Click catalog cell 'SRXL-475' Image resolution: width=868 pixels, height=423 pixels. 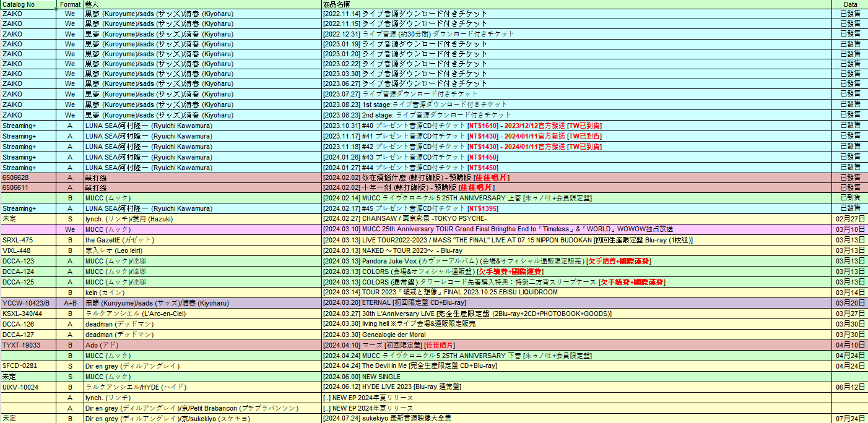click(x=28, y=240)
